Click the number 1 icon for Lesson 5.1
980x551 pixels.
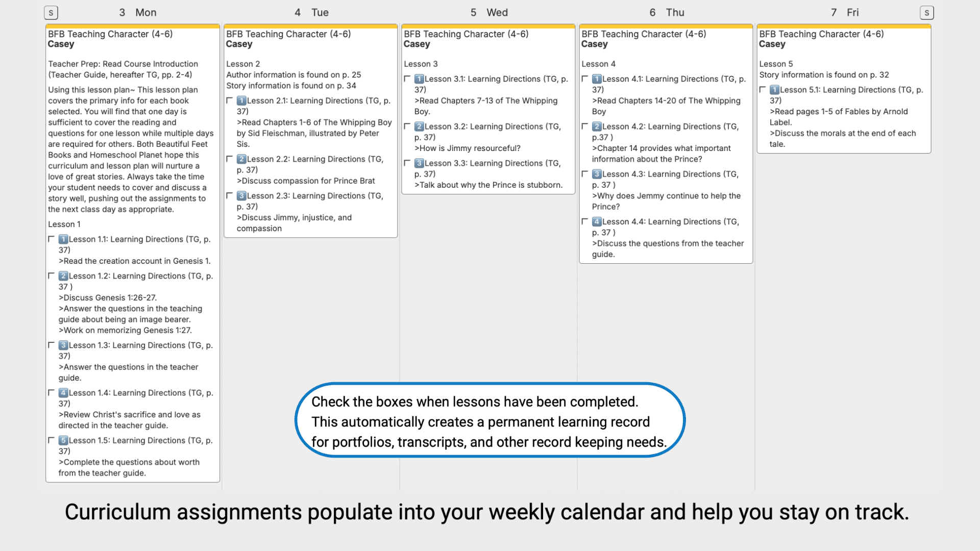[774, 90]
